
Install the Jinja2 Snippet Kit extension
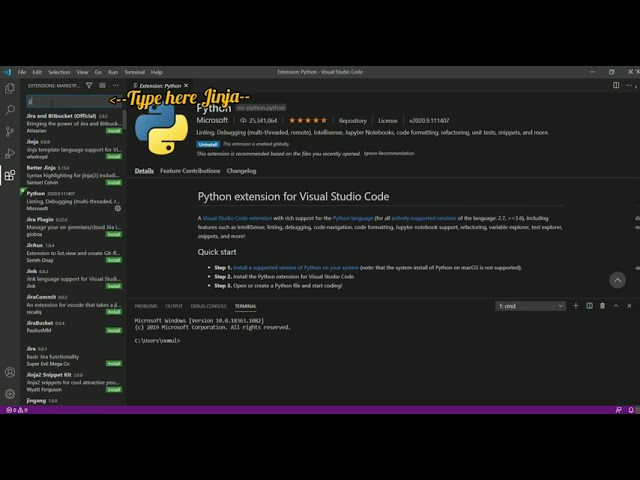pos(114,389)
